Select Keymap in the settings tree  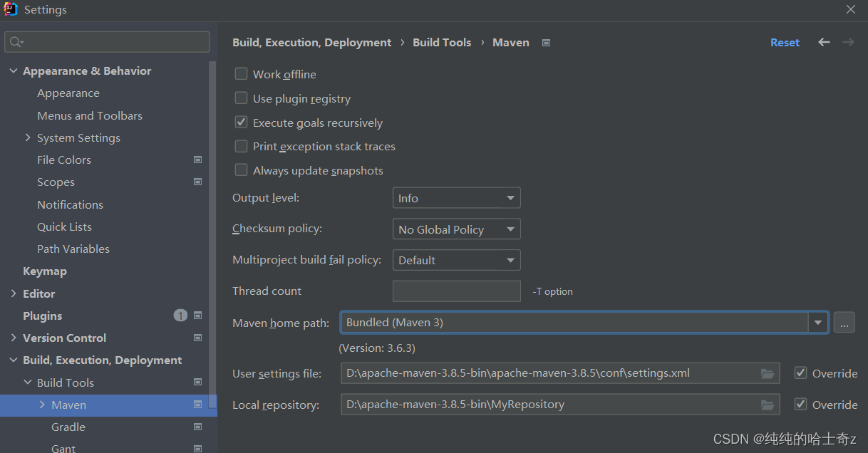coord(44,271)
